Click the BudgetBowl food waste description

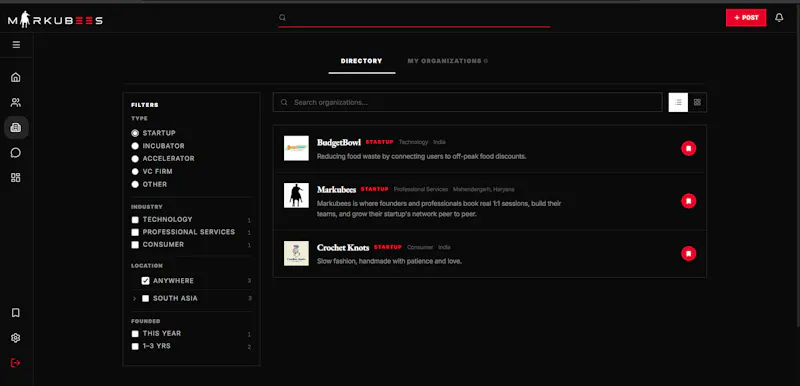click(x=421, y=157)
